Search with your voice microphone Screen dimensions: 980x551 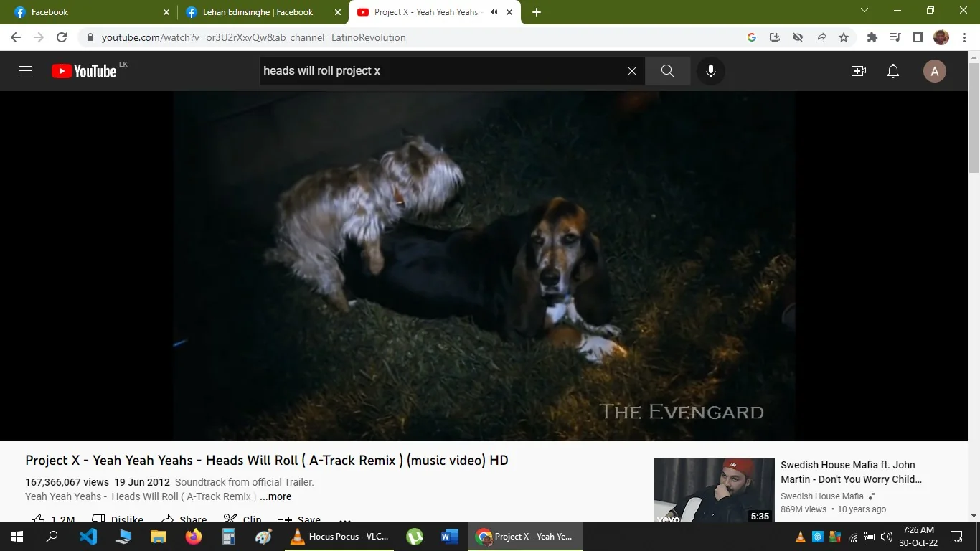point(711,71)
